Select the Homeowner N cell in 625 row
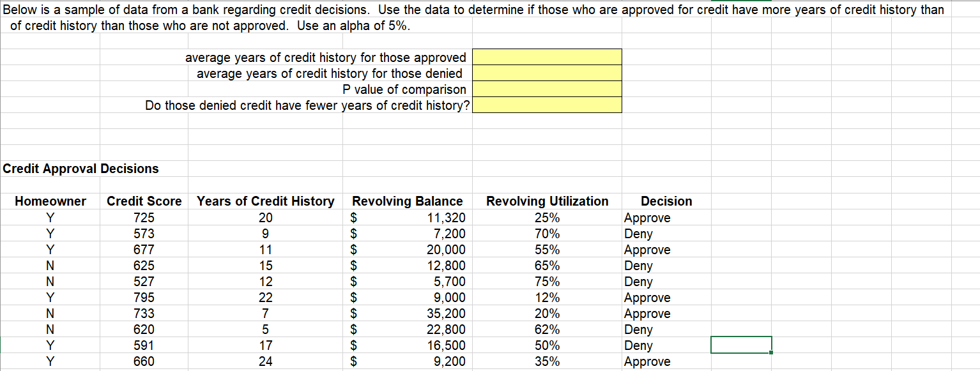The width and height of the screenshot is (980, 371). click(x=50, y=266)
